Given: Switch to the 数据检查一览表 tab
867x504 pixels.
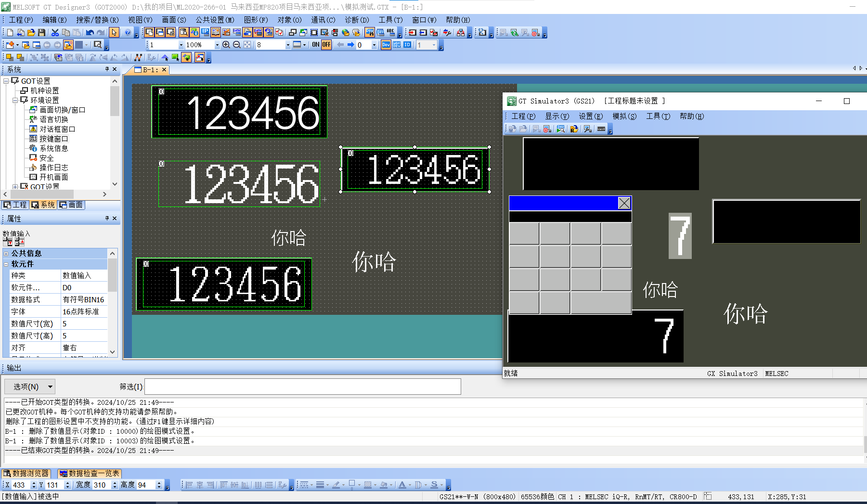Looking at the screenshot, I should [89, 473].
